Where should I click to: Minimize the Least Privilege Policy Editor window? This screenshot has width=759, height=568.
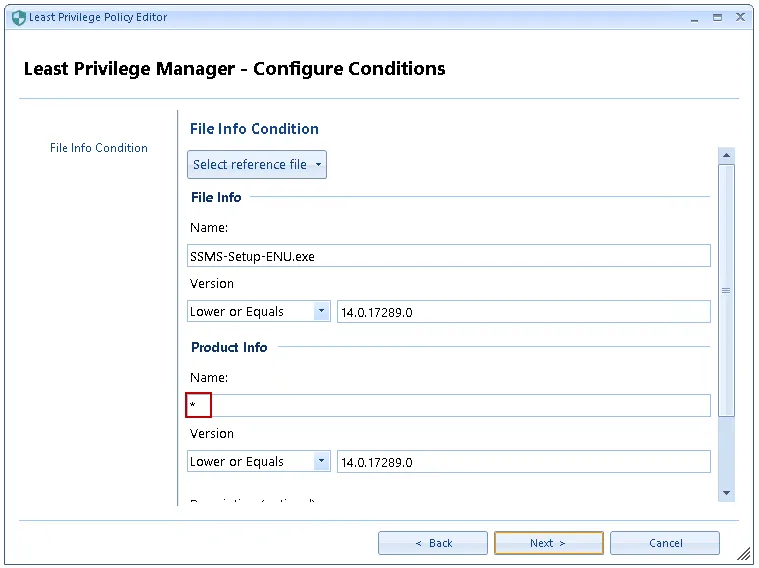[694, 18]
